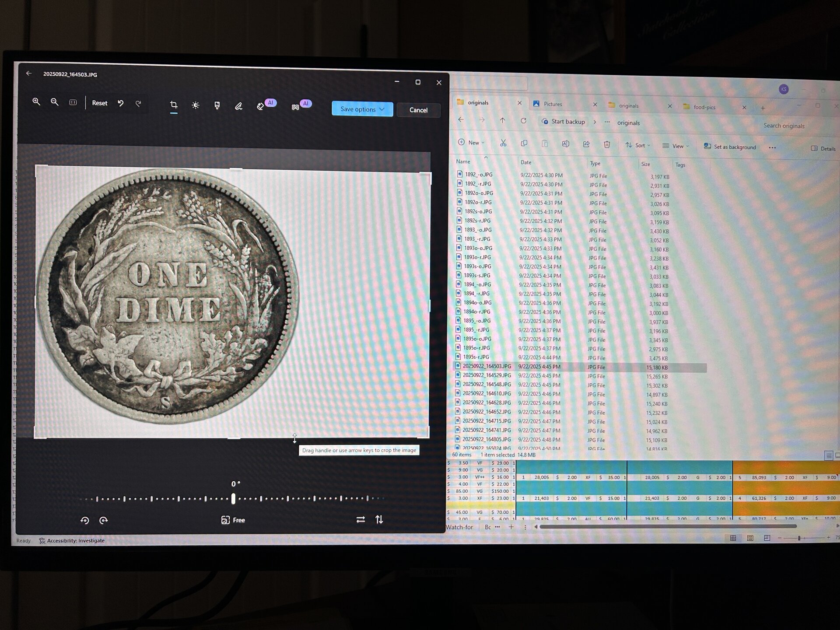
Task: Open the brightness Adjustment tool
Action: tap(196, 105)
